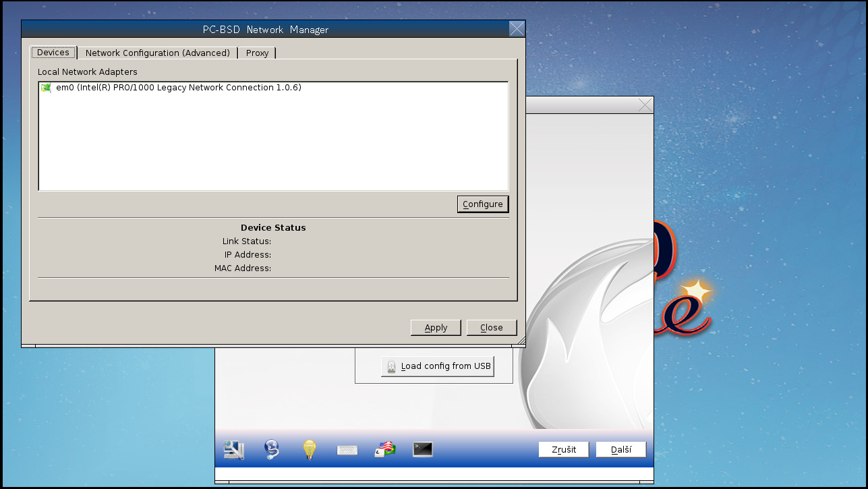Open the display configuration tool icon
Viewport: 868px width, 489px height.
233,449
